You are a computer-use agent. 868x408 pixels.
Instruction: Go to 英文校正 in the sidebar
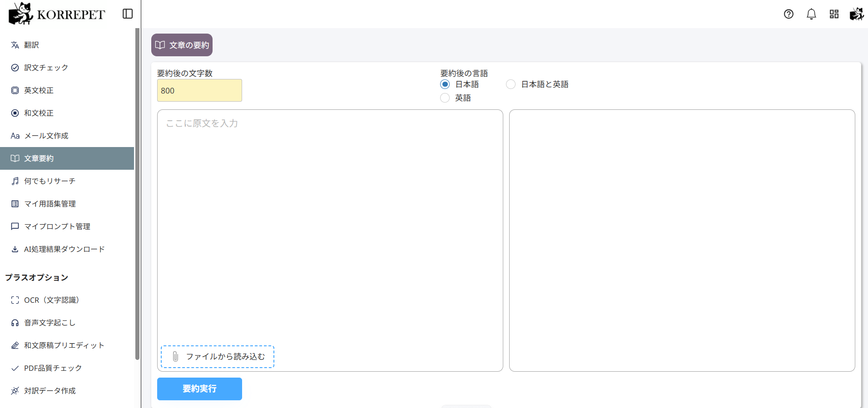click(x=67, y=90)
